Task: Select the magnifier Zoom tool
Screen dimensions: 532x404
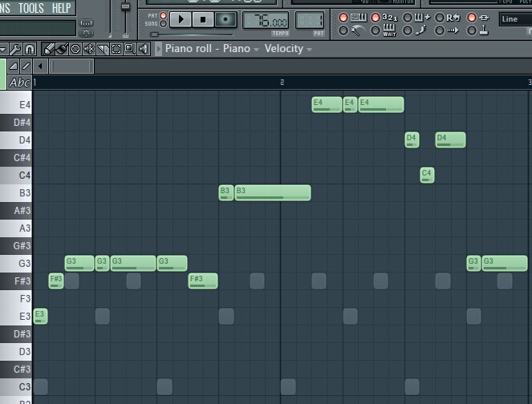Action: (130, 50)
